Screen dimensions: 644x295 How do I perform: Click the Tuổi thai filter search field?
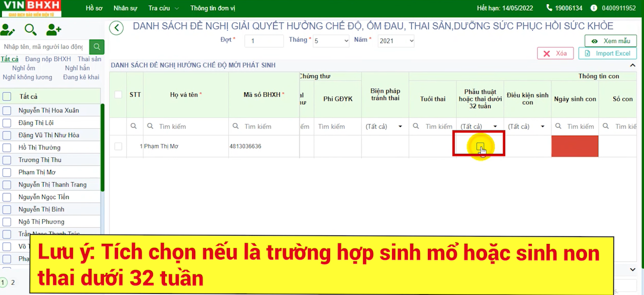433,127
